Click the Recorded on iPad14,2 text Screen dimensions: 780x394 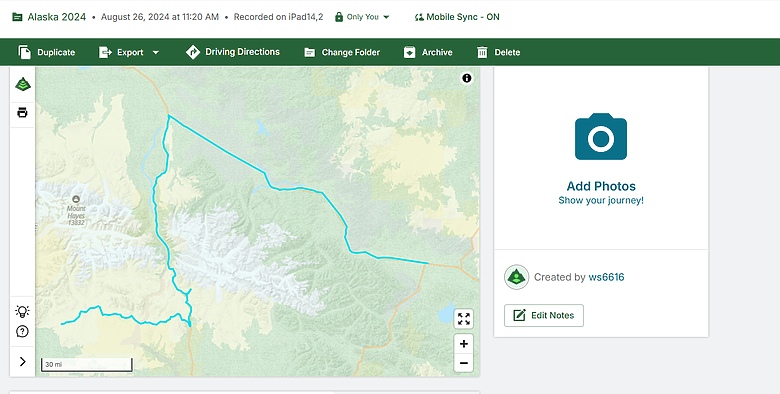coord(278,17)
